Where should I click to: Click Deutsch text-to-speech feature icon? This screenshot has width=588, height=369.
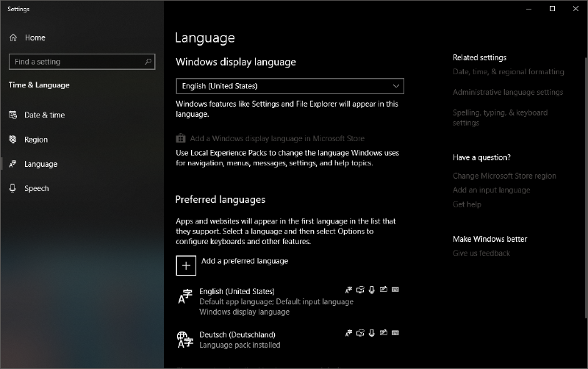click(x=360, y=333)
